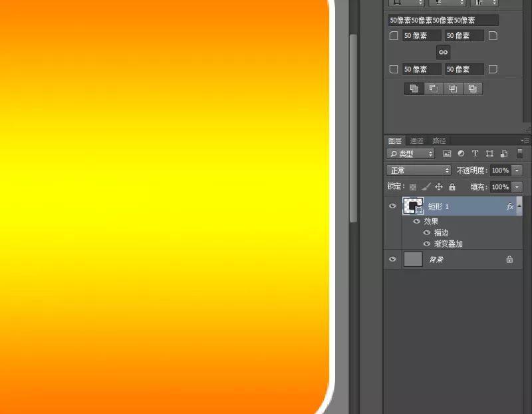
Task: Switch to the 路径 tab
Action: click(439, 140)
